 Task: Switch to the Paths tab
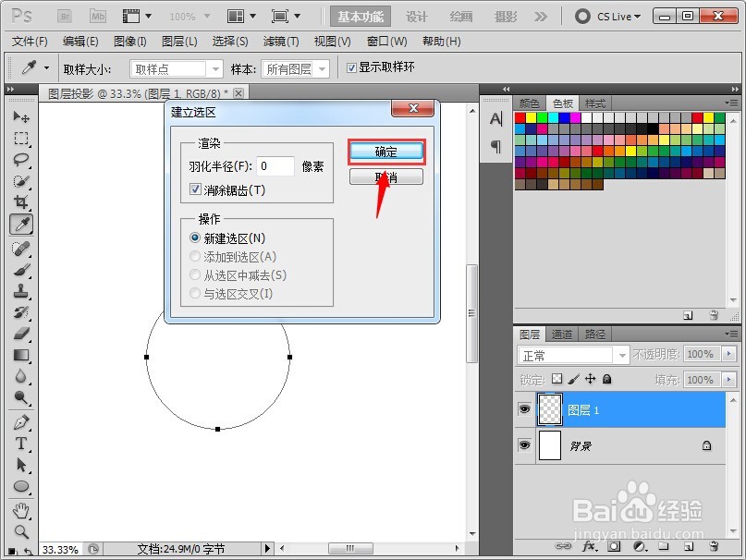[x=594, y=335]
